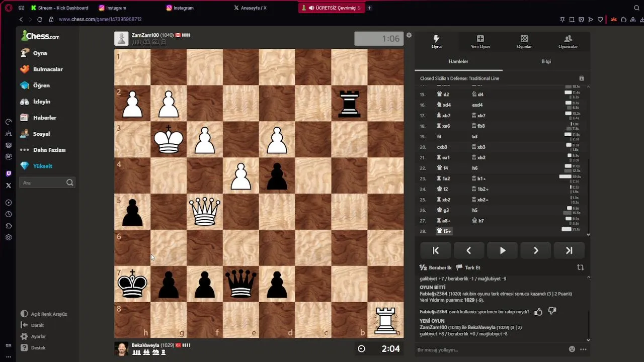Select move 27 a8+ in move list

pyautogui.click(x=444, y=220)
